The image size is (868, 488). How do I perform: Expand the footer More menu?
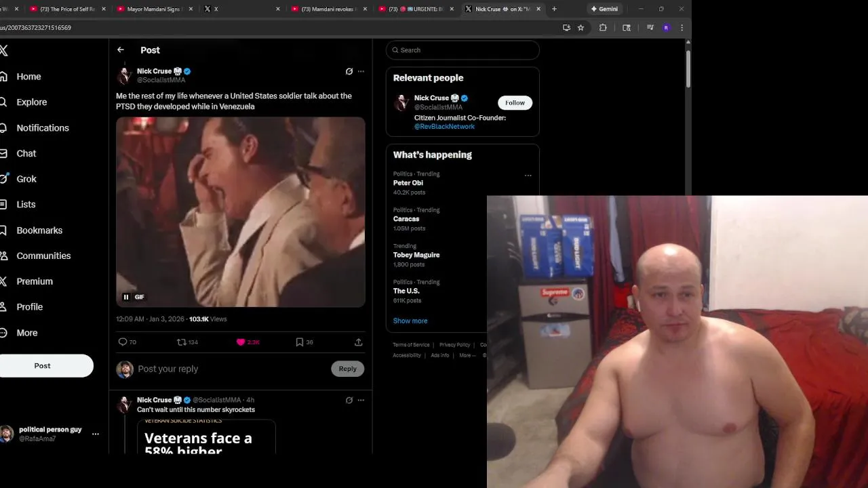coord(467,355)
